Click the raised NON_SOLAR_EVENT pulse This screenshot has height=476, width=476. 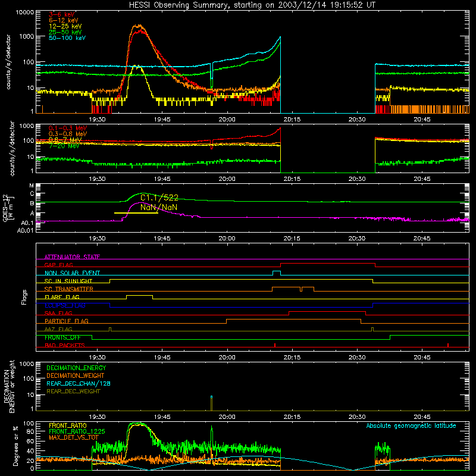tap(277, 271)
